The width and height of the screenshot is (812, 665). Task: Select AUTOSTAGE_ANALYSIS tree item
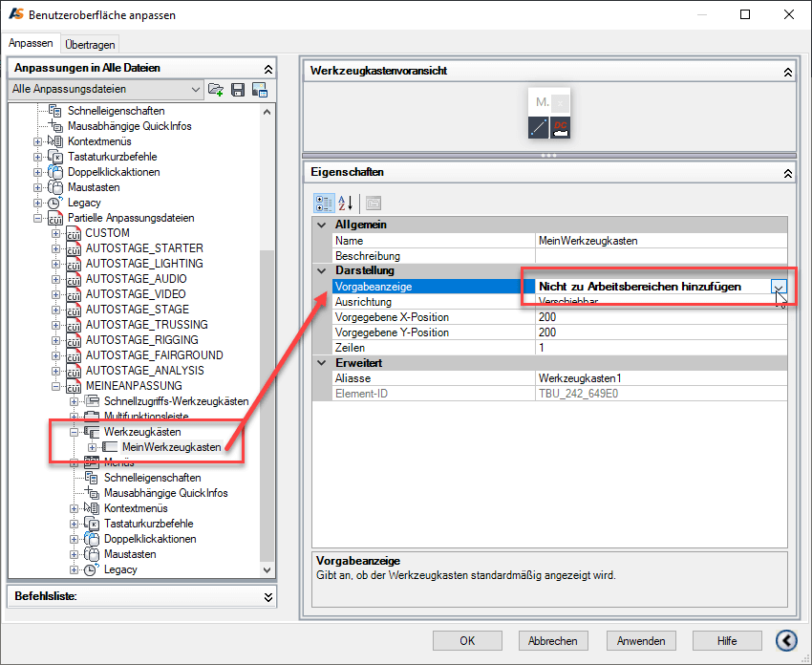pos(145,371)
